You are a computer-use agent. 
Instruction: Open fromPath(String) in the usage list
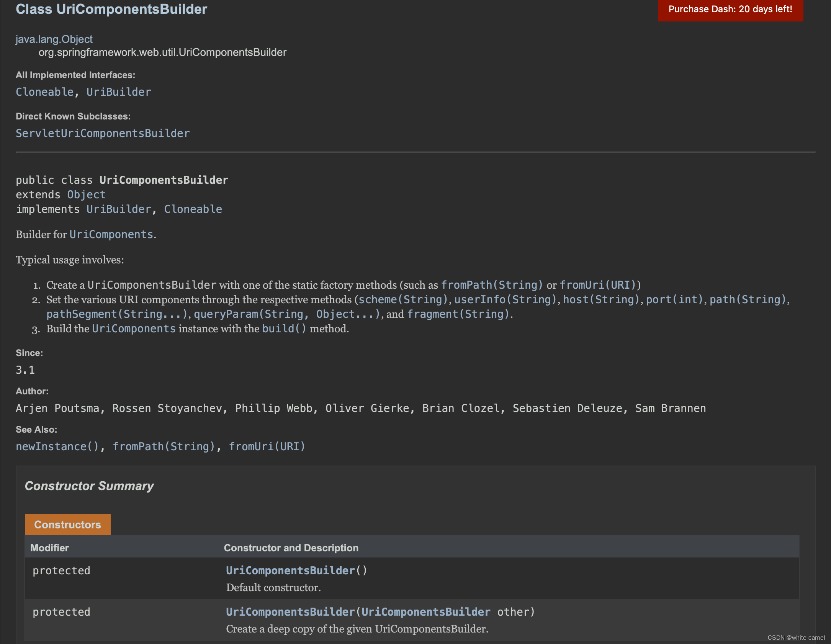(492, 285)
